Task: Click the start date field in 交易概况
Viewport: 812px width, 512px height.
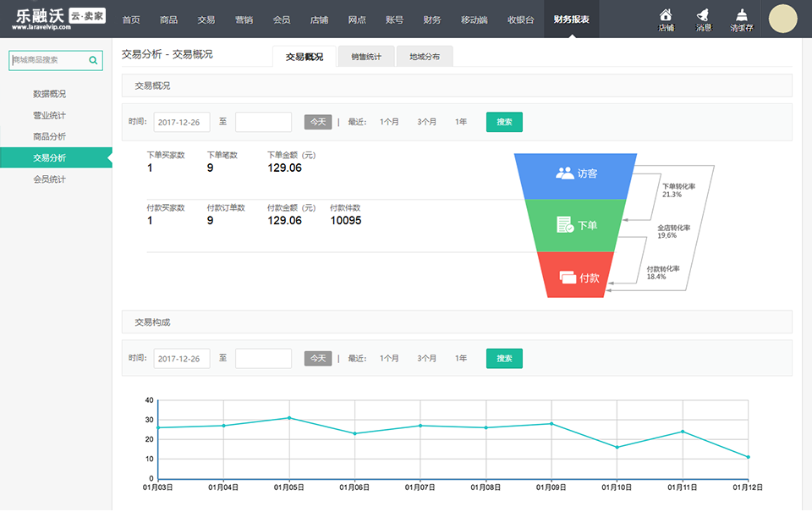Action: click(182, 123)
